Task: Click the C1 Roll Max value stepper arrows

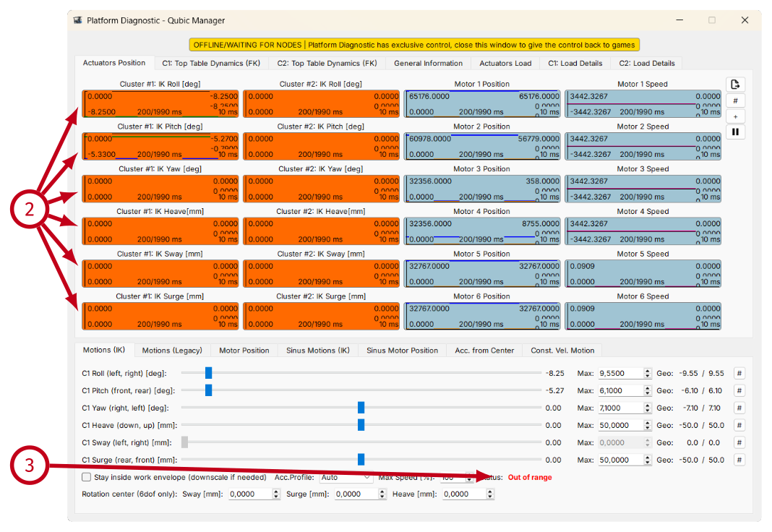Action: click(648, 373)
